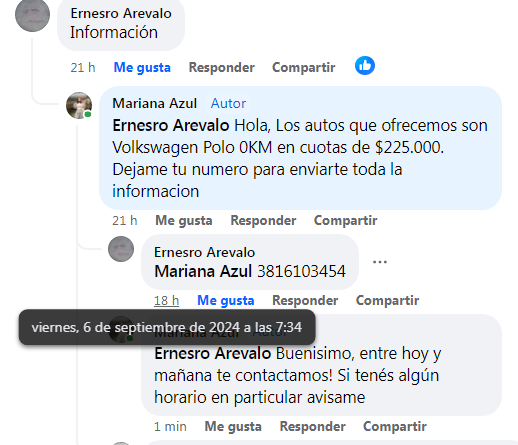The width and height of the screenshot is (518, 445).
Task: Open three-dot options menu next to phone comment
Action: [380, 262]
